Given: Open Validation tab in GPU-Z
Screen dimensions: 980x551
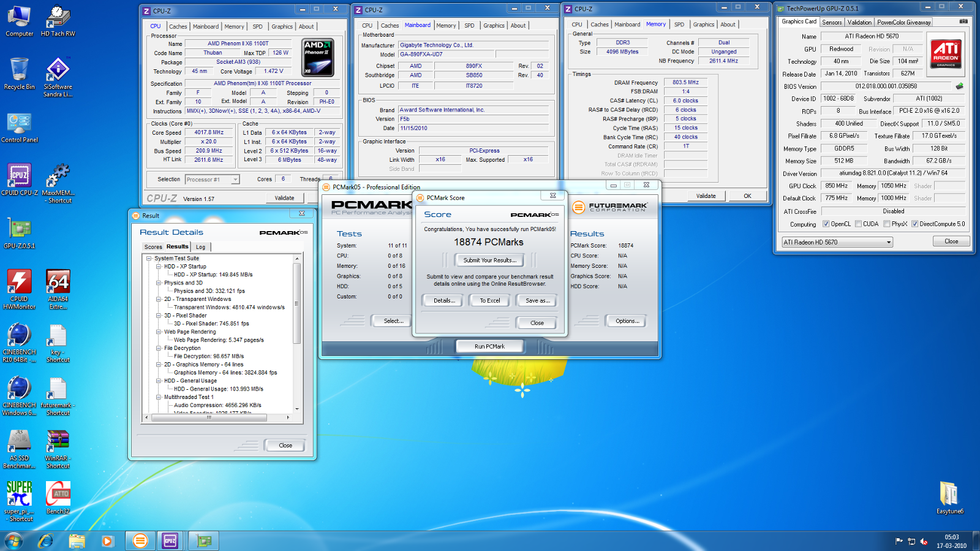Looking at the screenshot, I should tap(859, 22).
